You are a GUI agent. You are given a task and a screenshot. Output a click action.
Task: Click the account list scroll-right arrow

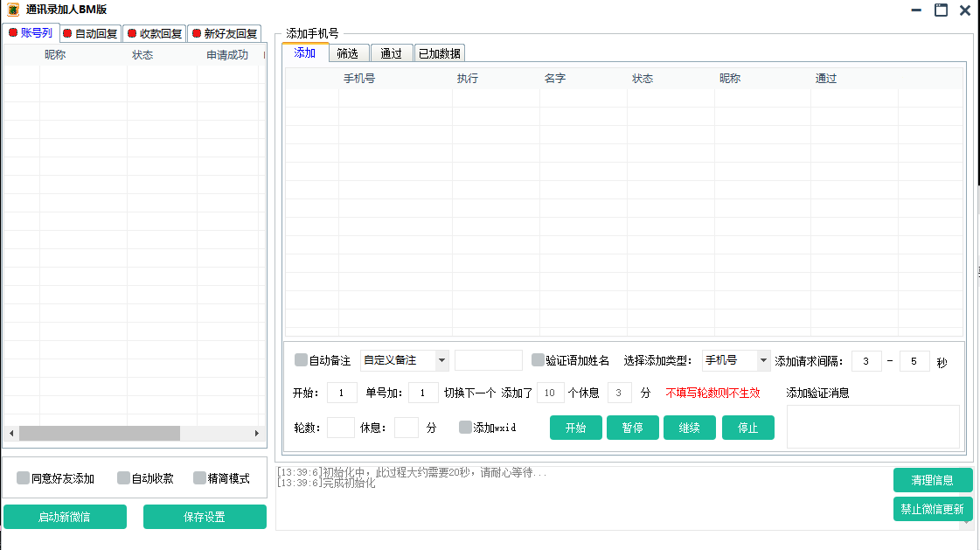tap(257, 433)
